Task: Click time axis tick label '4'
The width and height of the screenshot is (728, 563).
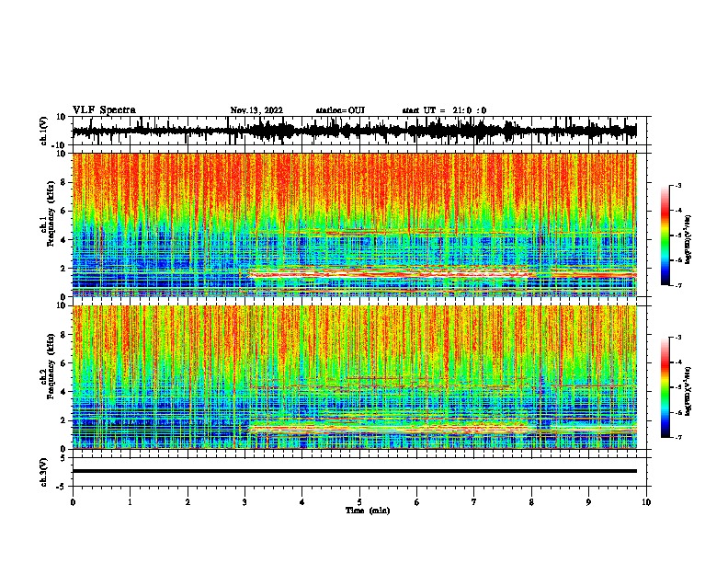Action: coord(302,502)
